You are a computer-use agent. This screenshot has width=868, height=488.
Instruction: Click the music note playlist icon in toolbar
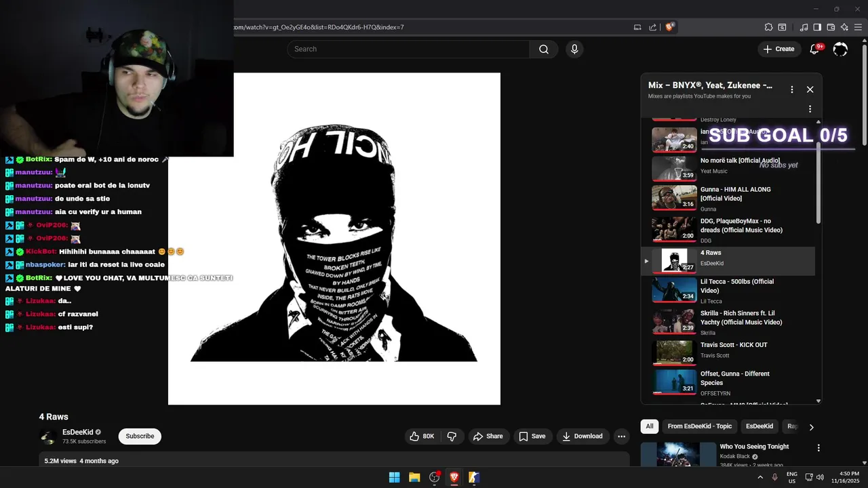(x=804, y=27)
